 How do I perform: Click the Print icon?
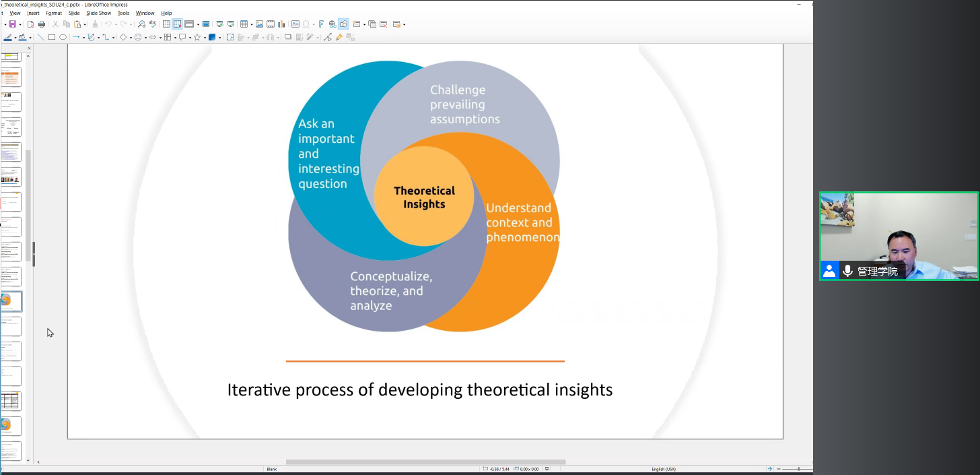(x=42, y=24)
